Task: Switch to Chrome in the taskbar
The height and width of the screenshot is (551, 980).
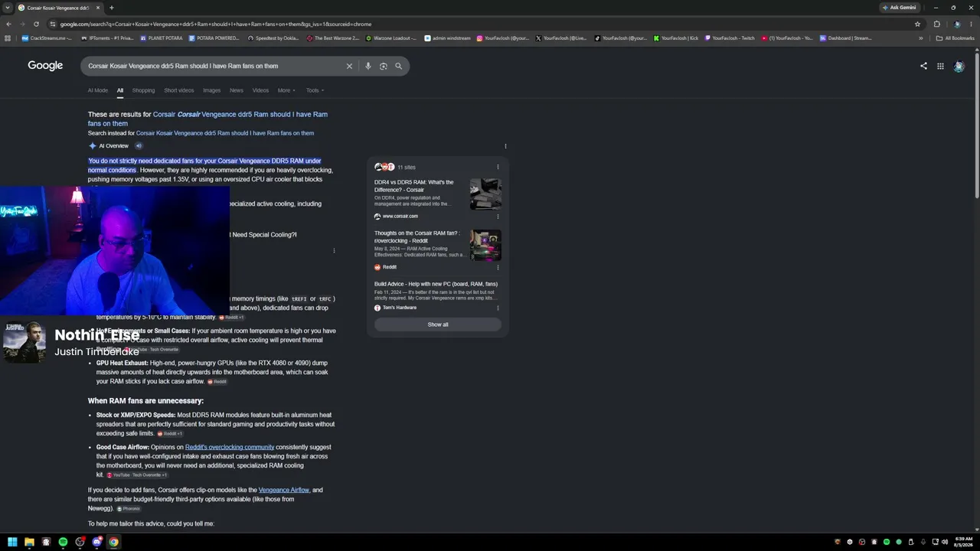Action: tap(113, 542)
